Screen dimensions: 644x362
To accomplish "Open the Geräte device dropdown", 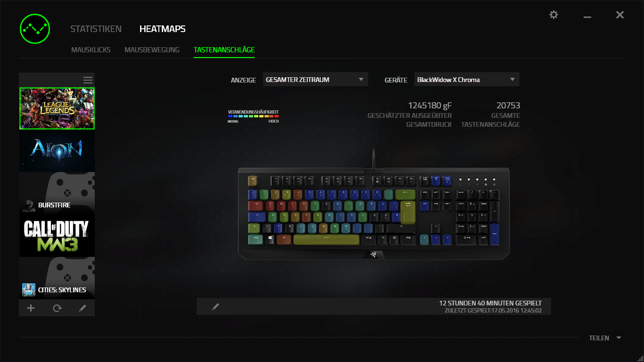I will click(x=467, y=80).
